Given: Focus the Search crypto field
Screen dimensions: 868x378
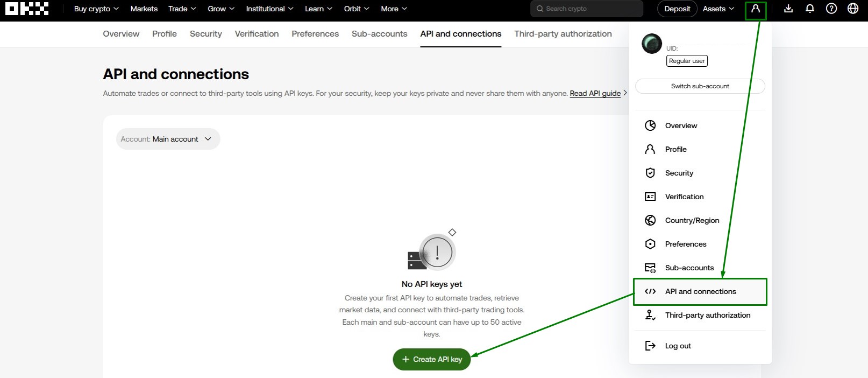Looking at the screenshot, I should pos(587,9).
